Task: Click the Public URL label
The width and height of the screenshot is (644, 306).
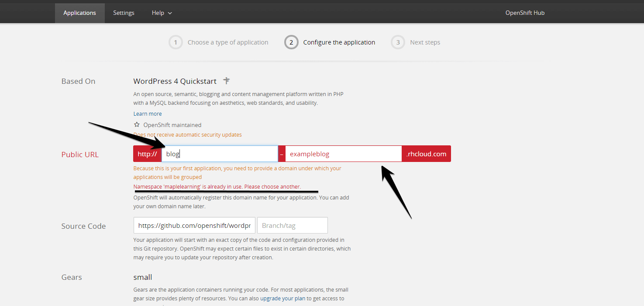Action: point(80,155)
